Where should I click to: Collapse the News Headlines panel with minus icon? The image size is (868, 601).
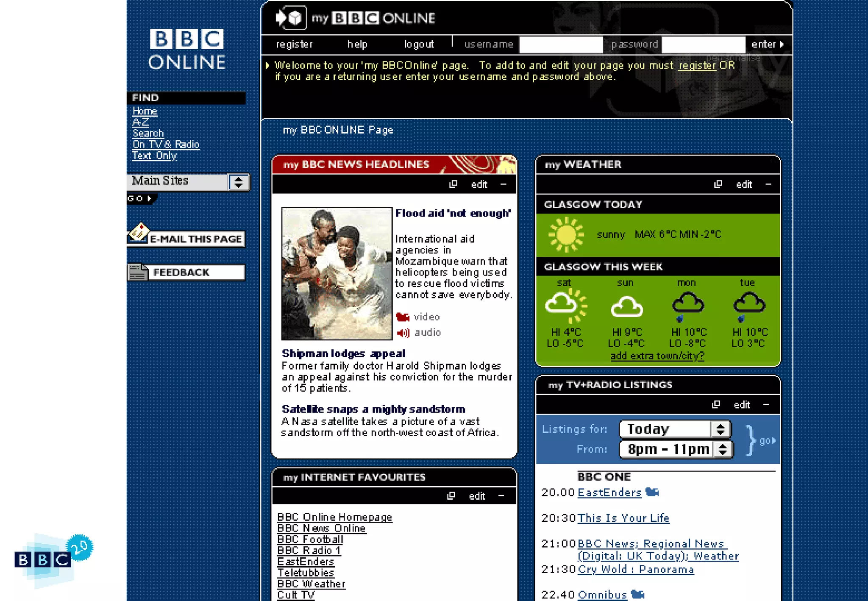(503, 184)
